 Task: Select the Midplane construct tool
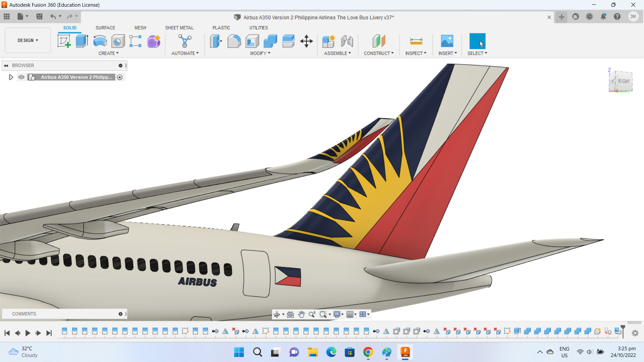379,41
